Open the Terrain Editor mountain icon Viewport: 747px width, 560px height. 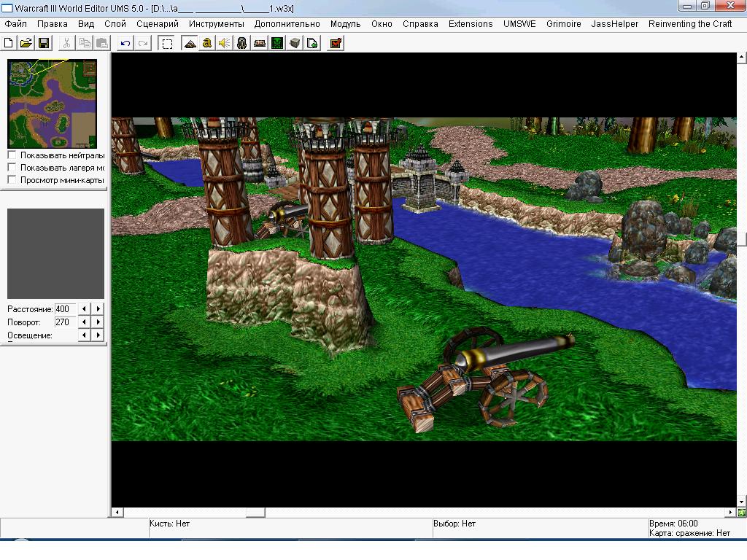190,43
